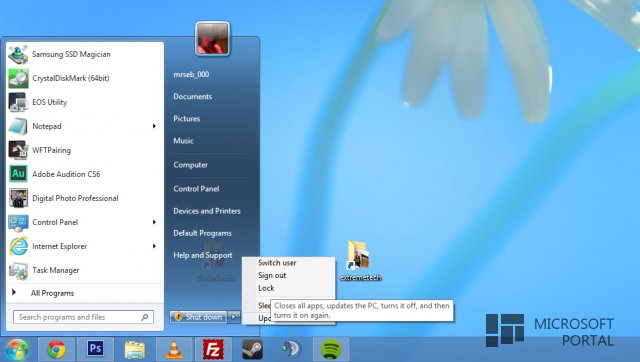Open Documents from Start menu
This screenshot has height=362, width=640.
(193, 97)
